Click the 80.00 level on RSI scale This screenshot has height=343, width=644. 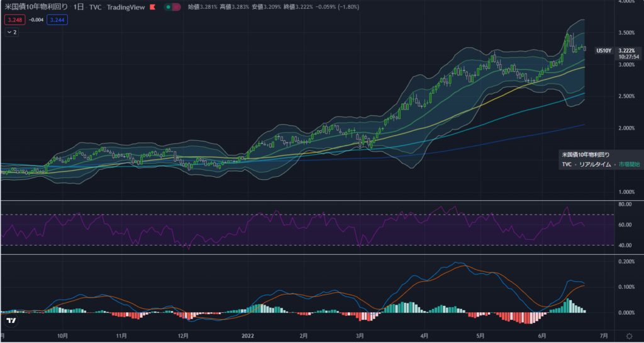click(625, 205)
